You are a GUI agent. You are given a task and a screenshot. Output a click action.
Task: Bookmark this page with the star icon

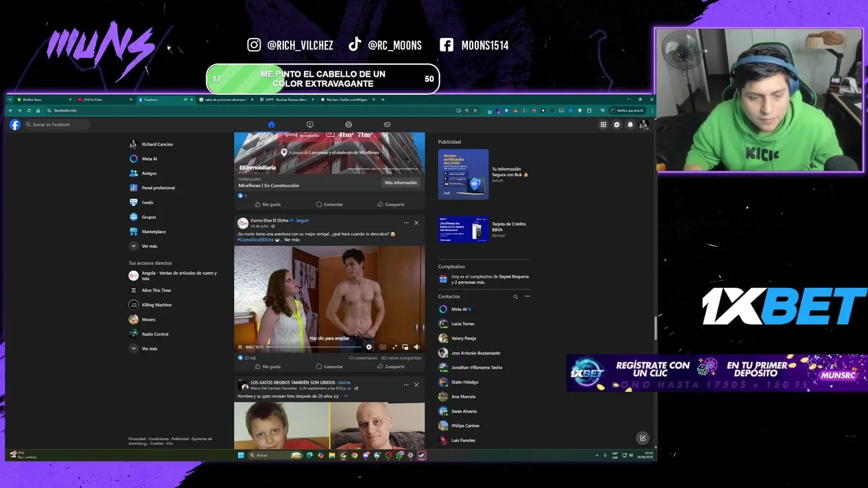click(x=475, y=110)
